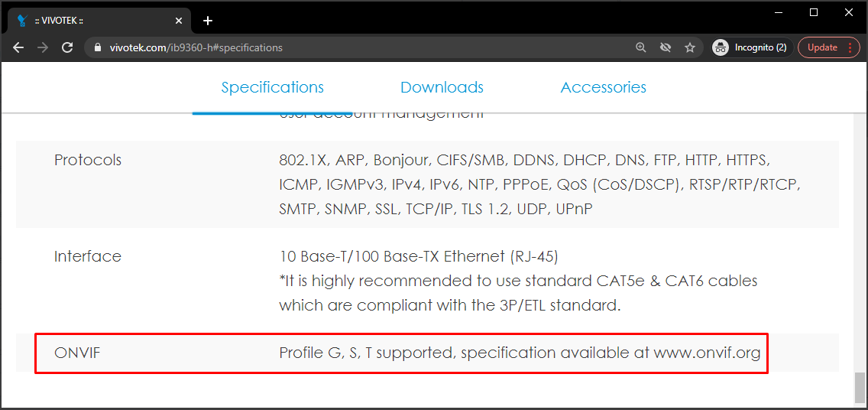Screen dimensions: 868x410
Task: Open a new browser tab
Action: (x=208, y=21)
